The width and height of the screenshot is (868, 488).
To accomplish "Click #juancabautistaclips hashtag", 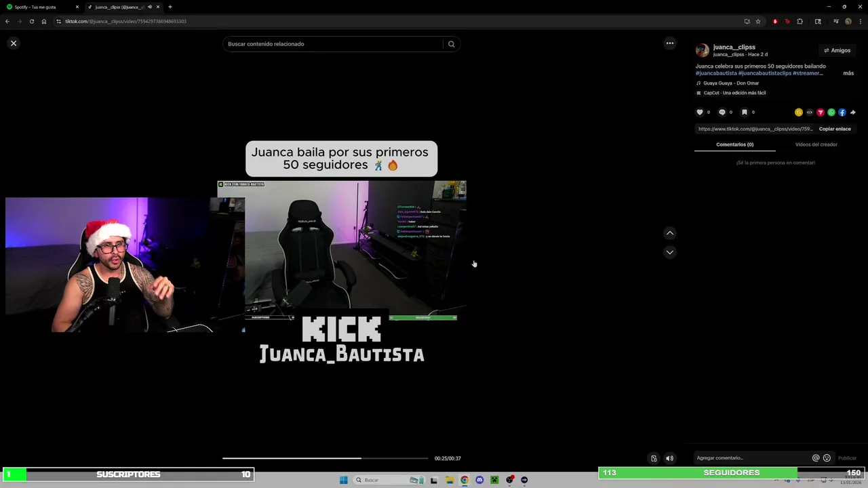I will pos(765,73).
